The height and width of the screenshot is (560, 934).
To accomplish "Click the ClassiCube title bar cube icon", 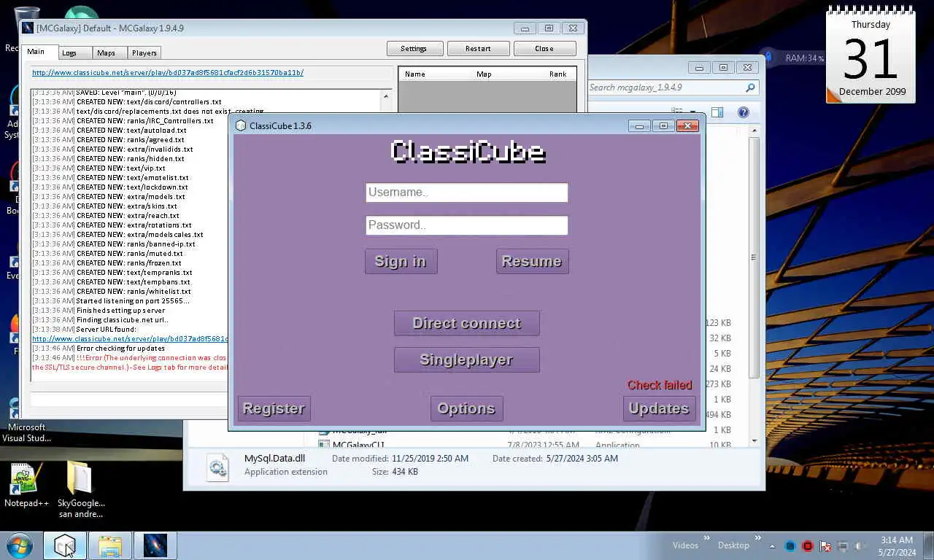I will [x=241, y=125].
